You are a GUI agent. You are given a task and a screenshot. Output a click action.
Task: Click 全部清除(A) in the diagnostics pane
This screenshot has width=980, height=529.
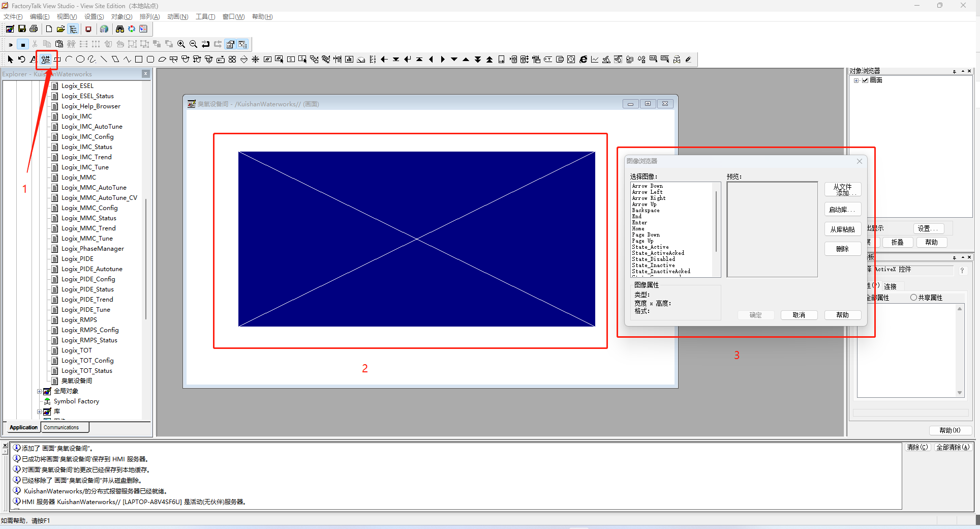point(953,447)
